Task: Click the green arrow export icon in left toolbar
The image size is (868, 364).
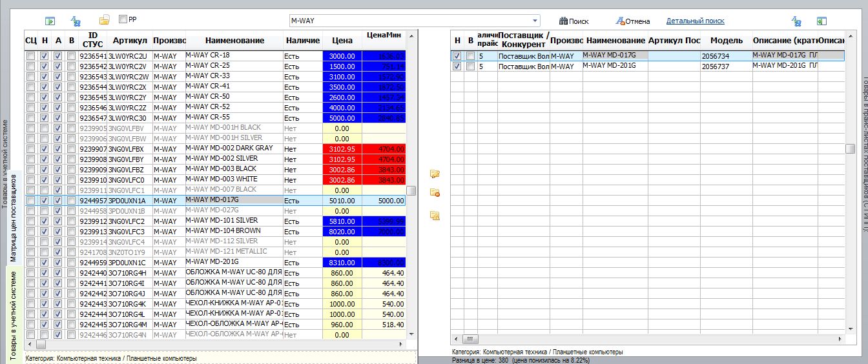Action: click(50, 21)
